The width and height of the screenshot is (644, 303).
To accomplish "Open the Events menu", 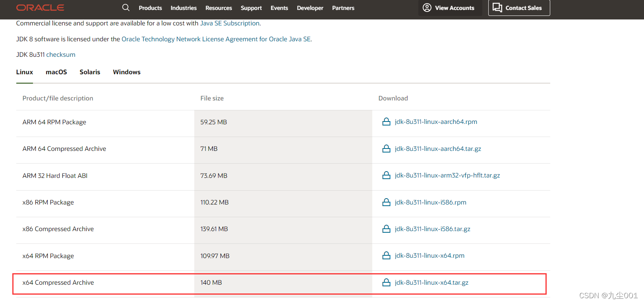I will 279,8.
